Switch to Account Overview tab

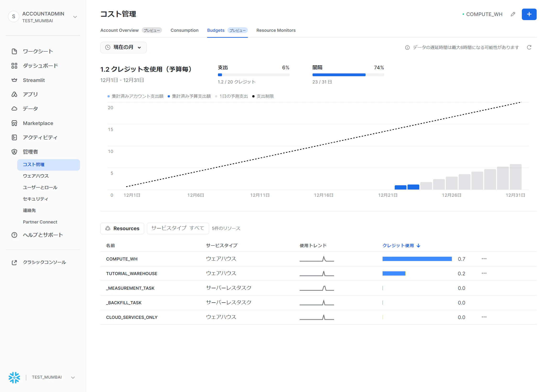click(x=131, y=30)
